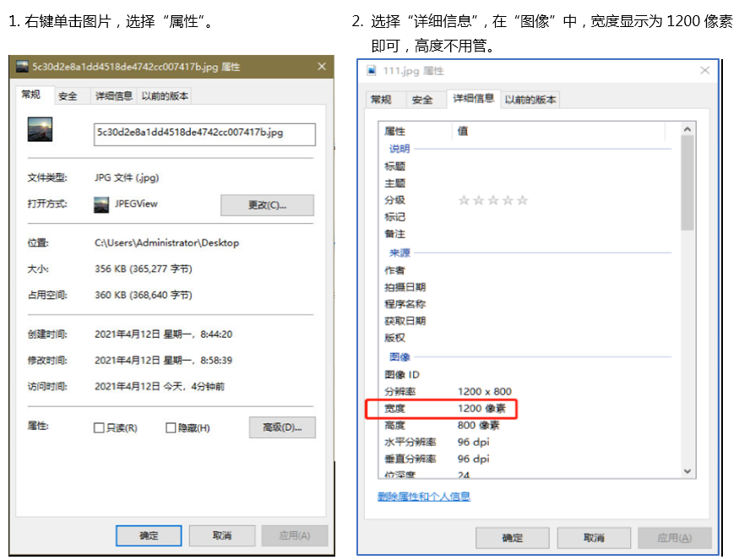Click the 更改(C)... button
739x560 pixels.
267,205
